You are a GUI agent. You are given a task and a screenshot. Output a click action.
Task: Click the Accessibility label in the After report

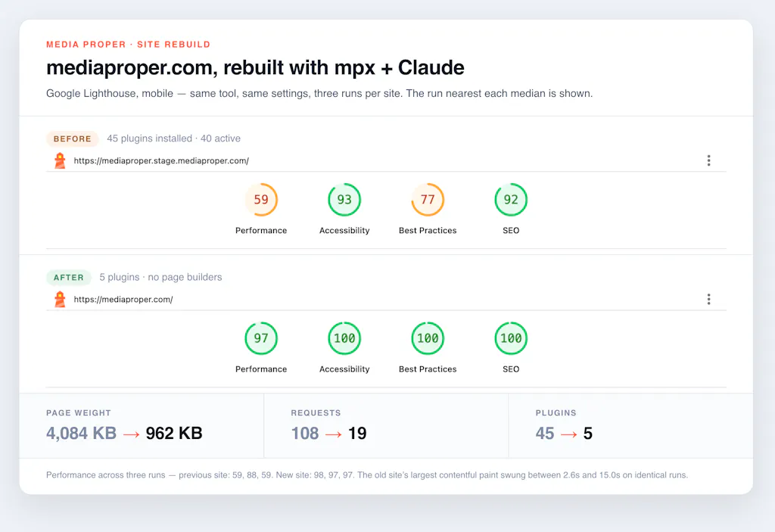(x=344, y=369)
